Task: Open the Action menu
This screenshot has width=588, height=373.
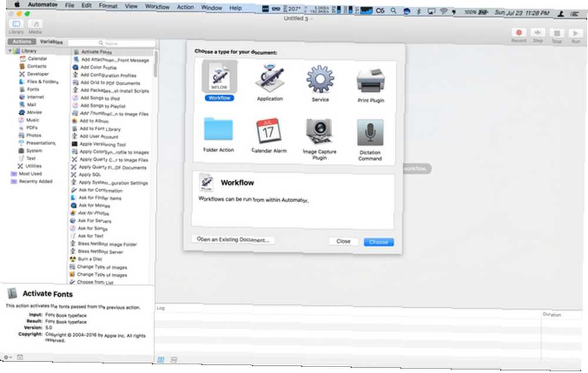Action: (185, 7)
